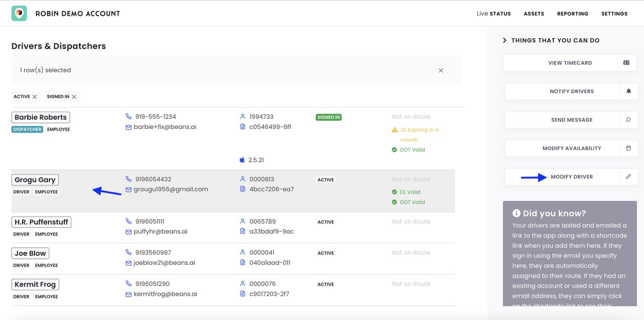Click document icon next to a33bdaf9-9ac
Viewport: 644px width, 320px height.
pyautogui.click(x=243, y=231)
